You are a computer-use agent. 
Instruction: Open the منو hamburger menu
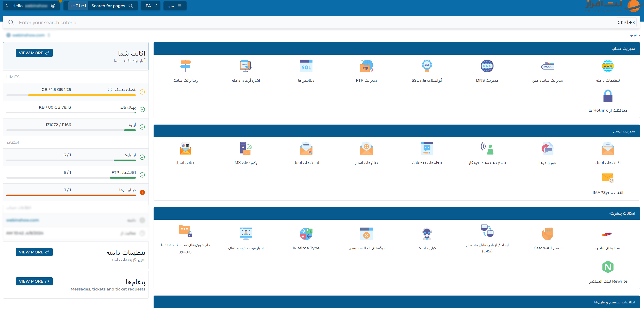pyautogui.click(x=175, y=6)
